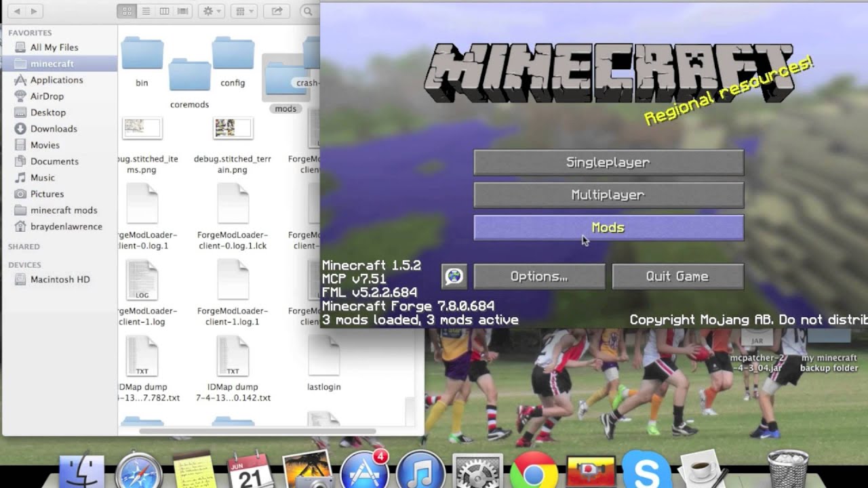Open the Trash in the Dock
The image size is (868, 488).
787,469
